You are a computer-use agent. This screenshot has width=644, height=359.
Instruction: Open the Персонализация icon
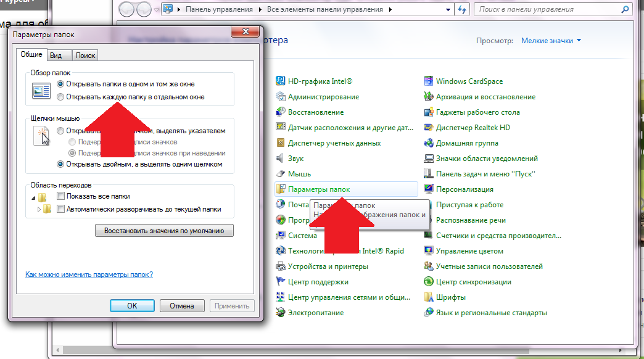pyautogui.click(x=428, y=189)
